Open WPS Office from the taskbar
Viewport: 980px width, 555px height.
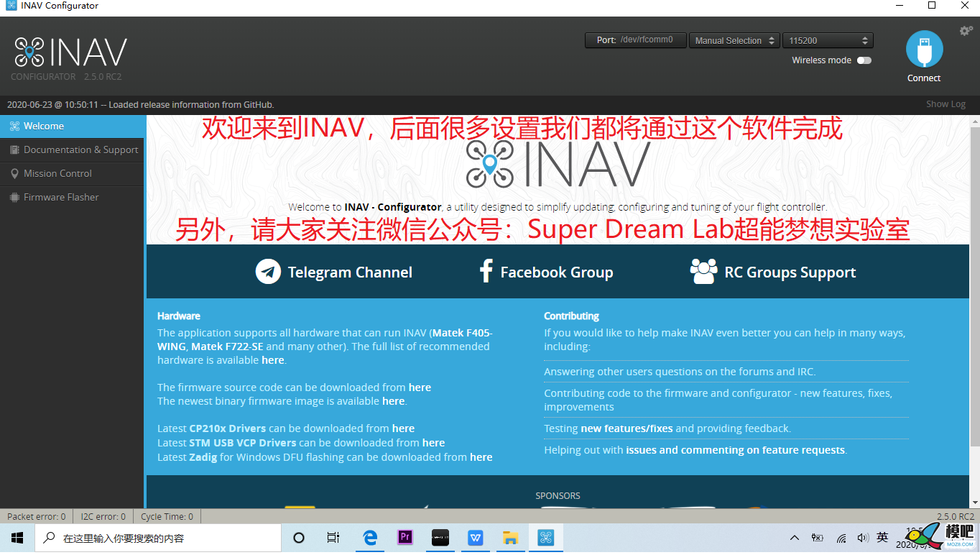pos(476,538)
